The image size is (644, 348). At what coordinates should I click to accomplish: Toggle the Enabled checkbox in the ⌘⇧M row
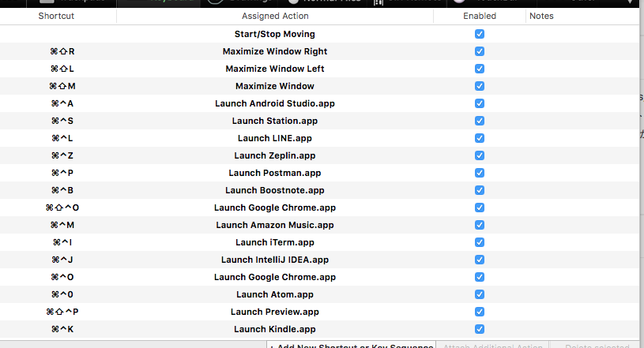pos(480,86)
